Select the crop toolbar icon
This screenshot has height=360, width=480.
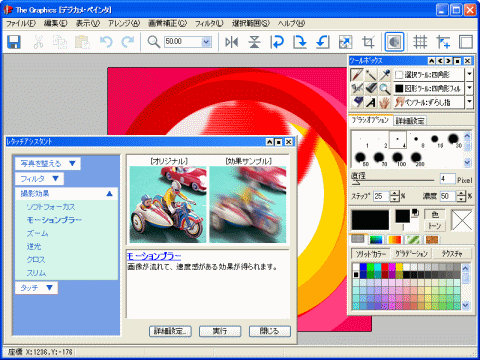pyautogui.click(x=368, y=42)
